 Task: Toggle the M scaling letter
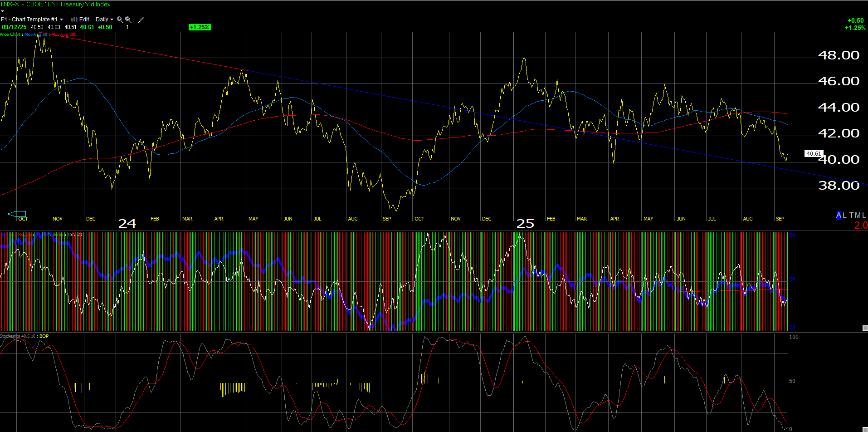(x=858, y=215)
